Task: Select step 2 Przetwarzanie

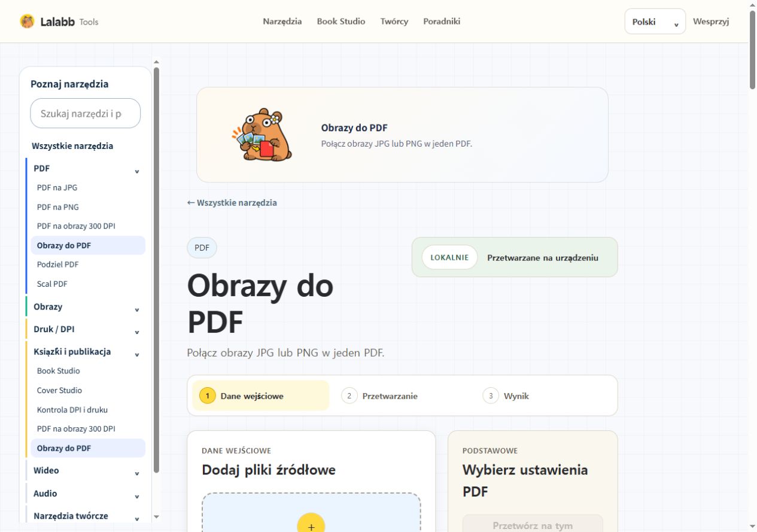Action: click(x=380, y=396)
